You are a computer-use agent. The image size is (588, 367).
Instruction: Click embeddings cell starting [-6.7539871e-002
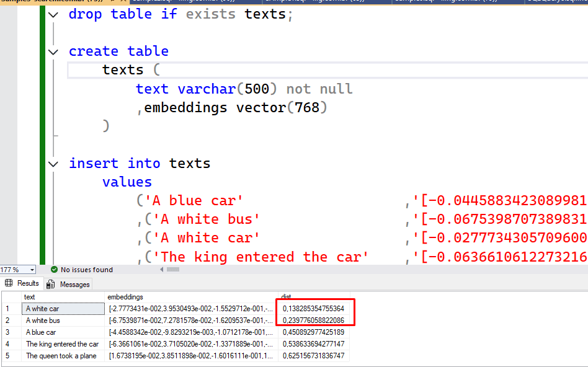[x=191, y=321]
